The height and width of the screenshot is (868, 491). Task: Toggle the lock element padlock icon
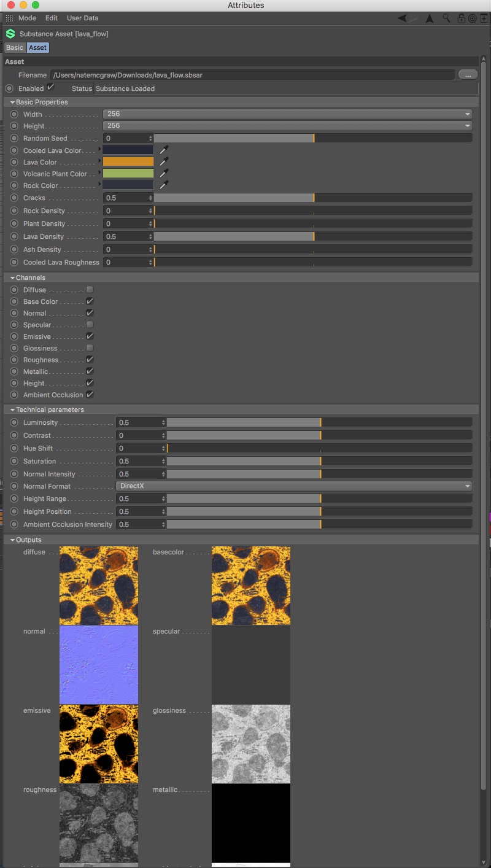(x=462, y=18)
